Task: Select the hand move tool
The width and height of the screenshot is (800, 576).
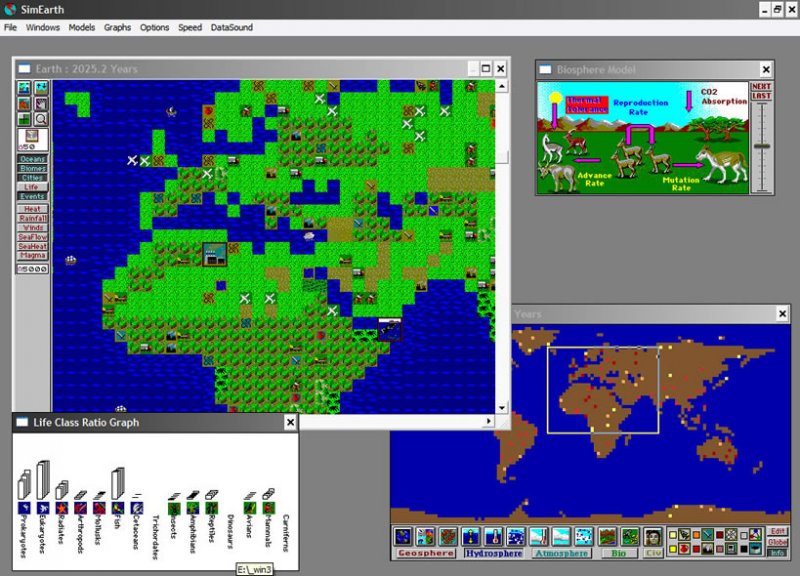Action: click(41, 104)
